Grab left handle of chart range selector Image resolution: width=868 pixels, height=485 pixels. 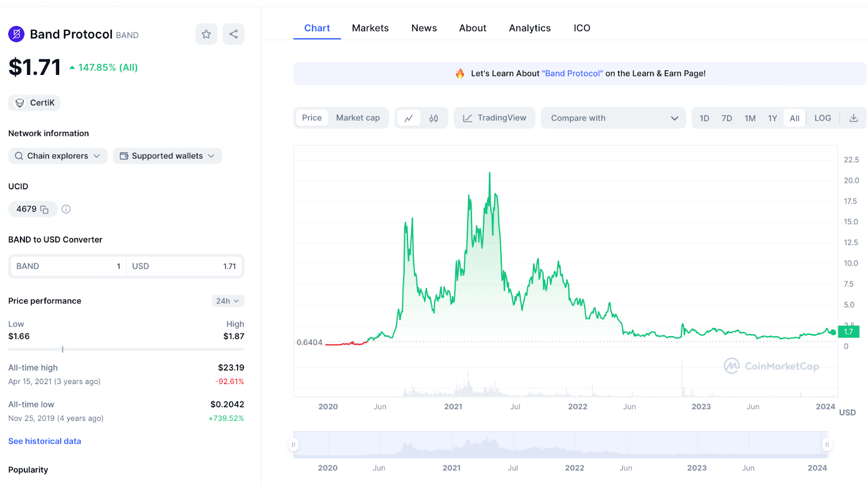(x=293, y=445)
